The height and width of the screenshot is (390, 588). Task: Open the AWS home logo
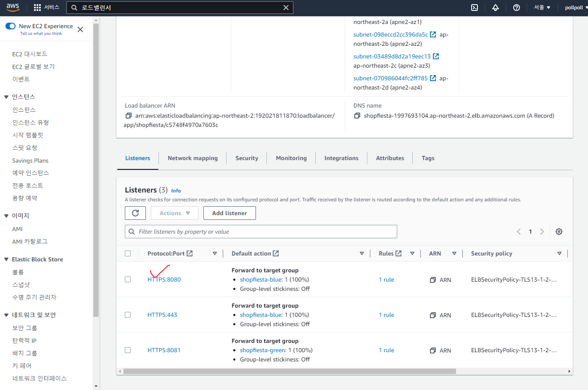point(13,7)
